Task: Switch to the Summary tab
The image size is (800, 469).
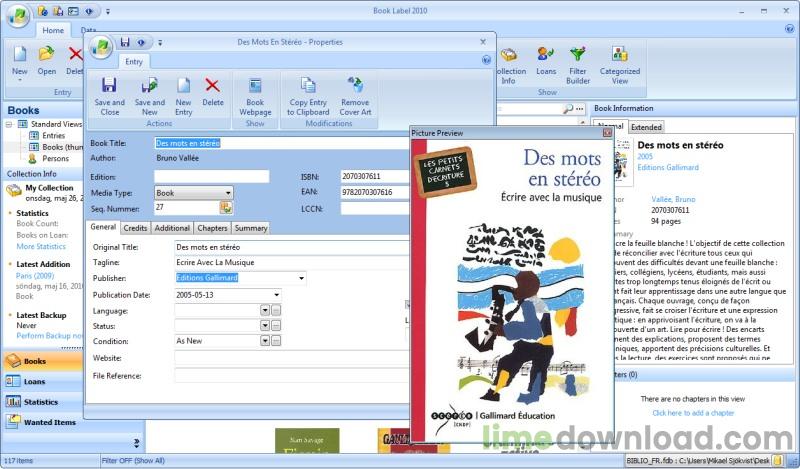Action: 251,228
